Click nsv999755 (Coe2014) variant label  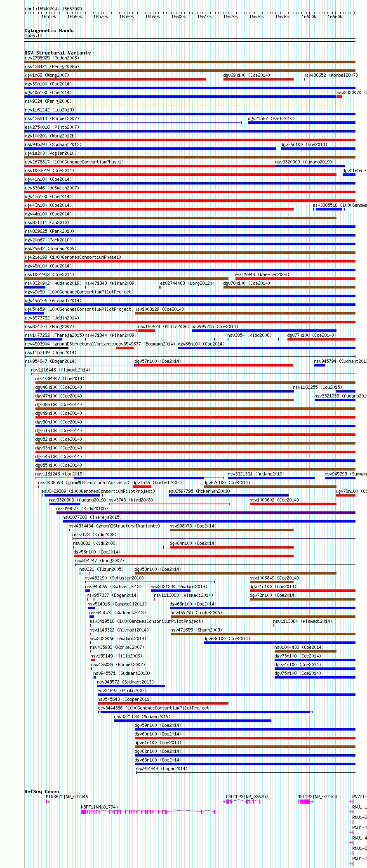[215, 326]
